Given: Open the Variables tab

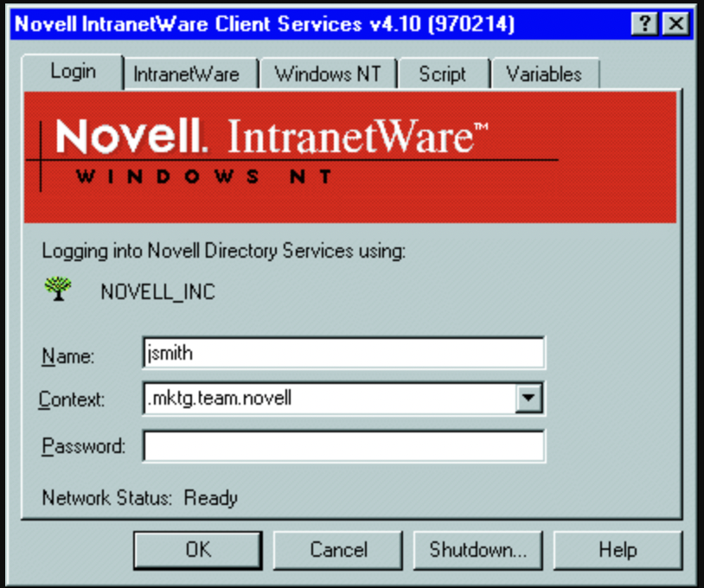Looking at the screenshot, I should point(544,74).
